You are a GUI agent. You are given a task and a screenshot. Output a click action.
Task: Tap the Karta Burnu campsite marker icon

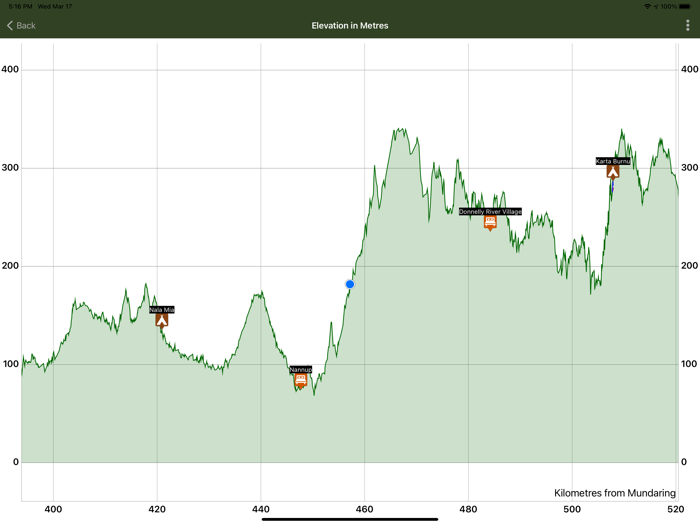point(613,172)
